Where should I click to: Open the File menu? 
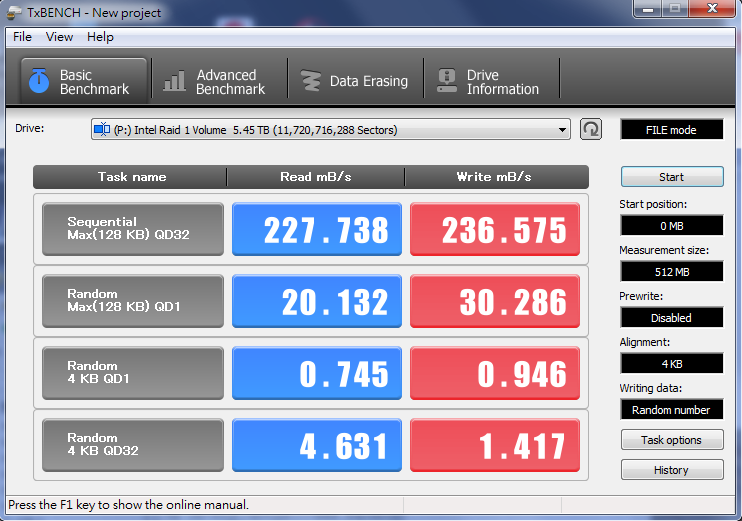tap(22, 37)
